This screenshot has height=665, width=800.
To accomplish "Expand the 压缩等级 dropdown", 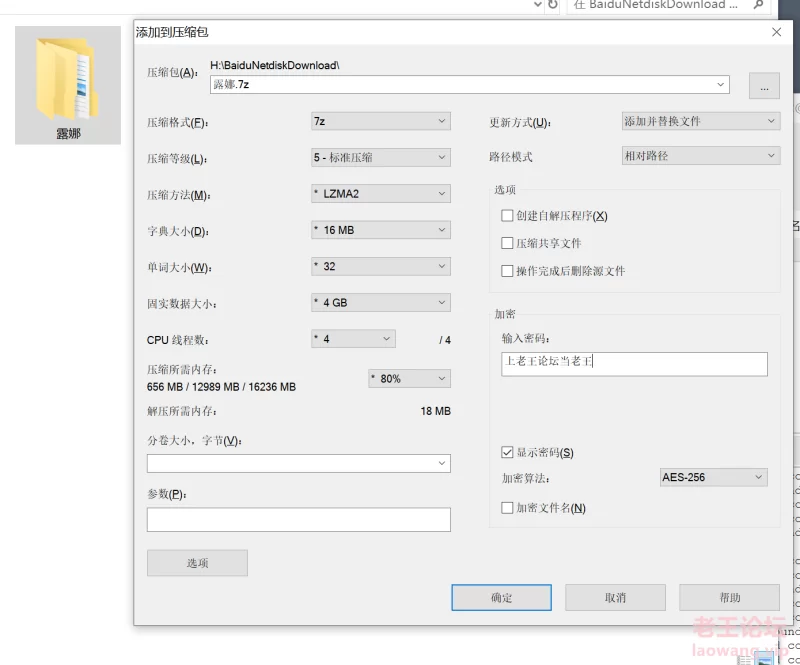I will click(380, 158).
